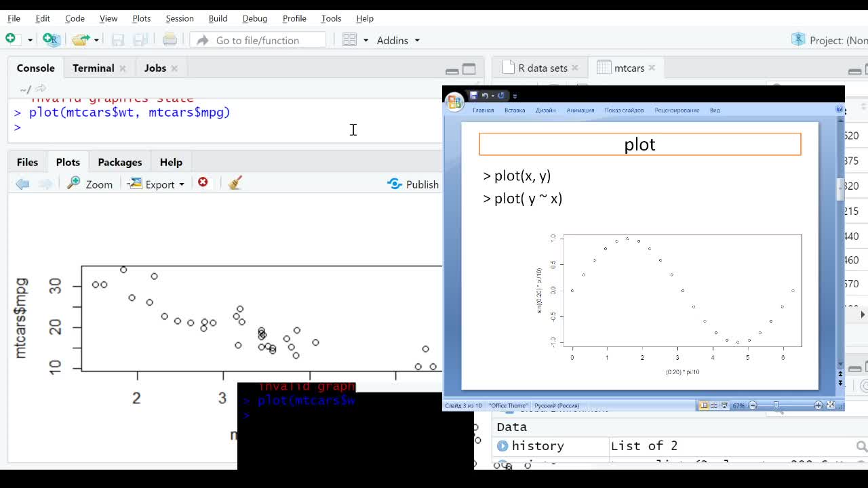Open the View menu

click(x=108, y=18)
